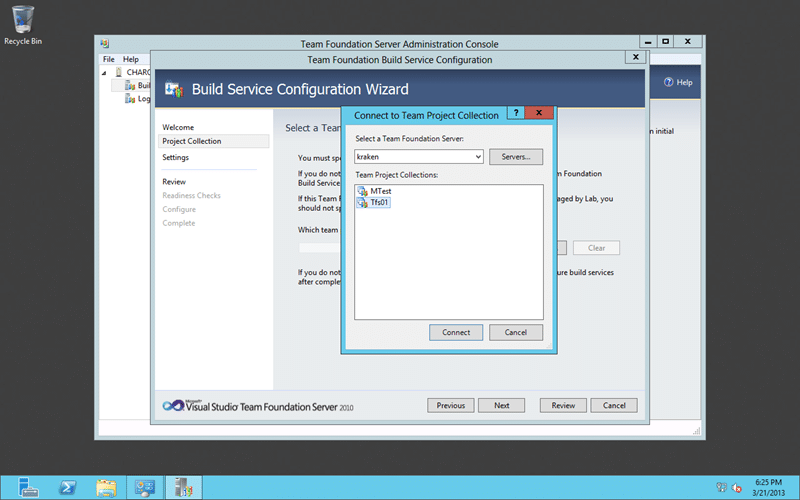Collapse the CHAR server tree node

104,72
